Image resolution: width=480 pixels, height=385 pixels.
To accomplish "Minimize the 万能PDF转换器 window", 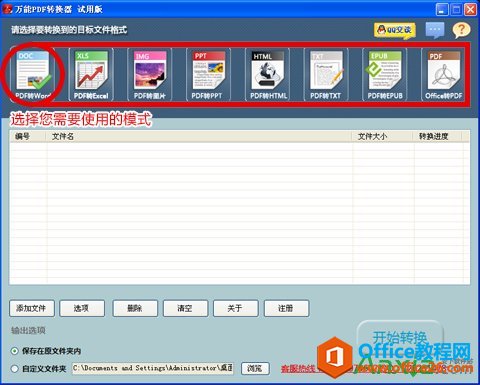I will [x=442, y=9].
